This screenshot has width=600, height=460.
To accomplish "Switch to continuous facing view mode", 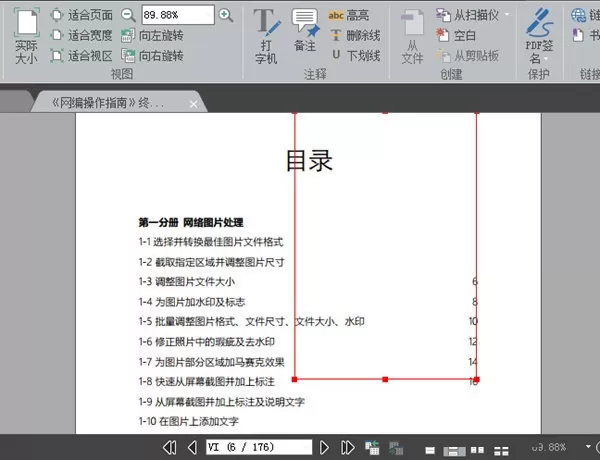I will (501, 451).
